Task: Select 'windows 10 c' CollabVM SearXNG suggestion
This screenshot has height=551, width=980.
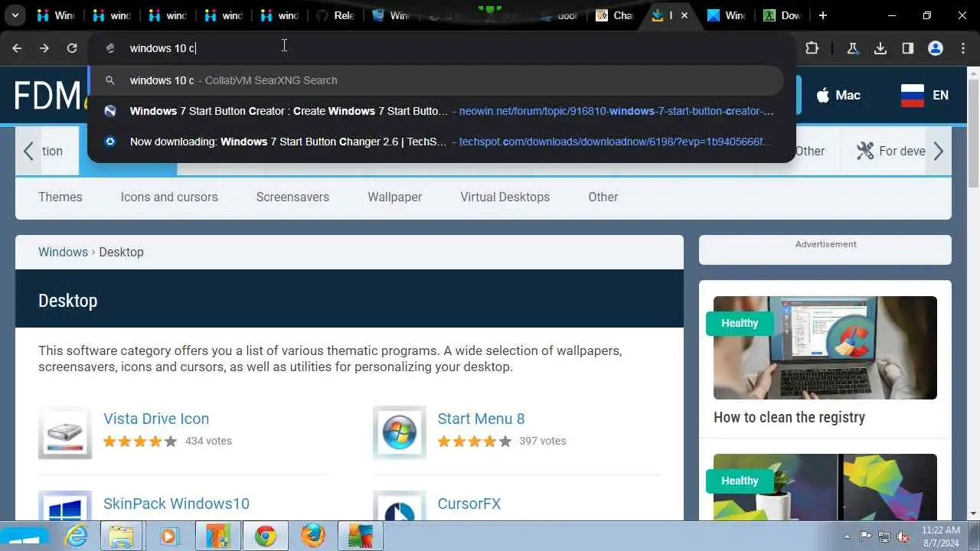Action: pyautogui.click(x=436, y=80)
